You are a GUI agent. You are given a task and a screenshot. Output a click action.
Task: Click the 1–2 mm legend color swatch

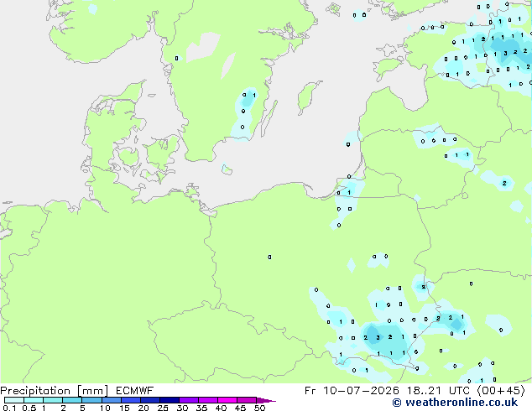(x=53, y=400)
